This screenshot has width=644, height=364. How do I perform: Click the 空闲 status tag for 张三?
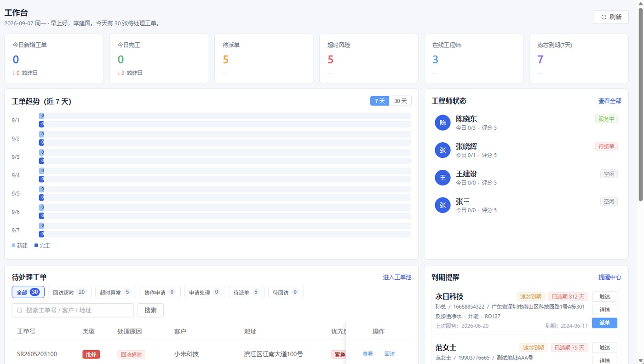(x=609, y=202)
